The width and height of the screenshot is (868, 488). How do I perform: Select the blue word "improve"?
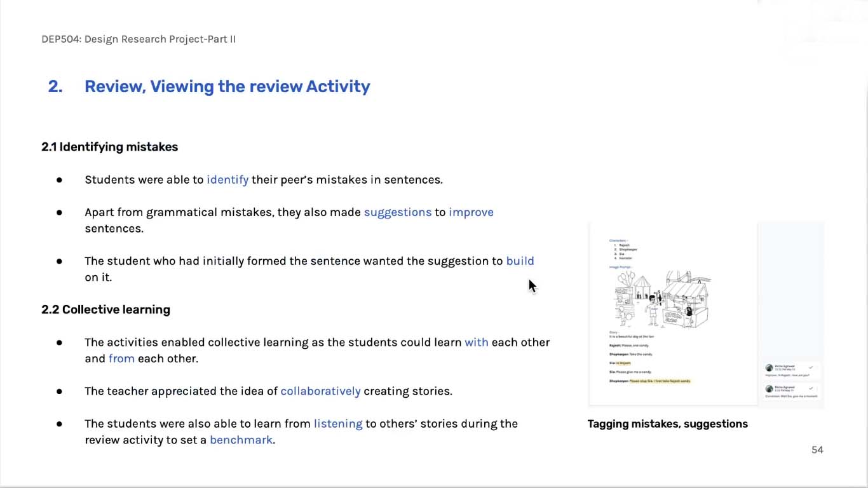(x=471, y=212)
